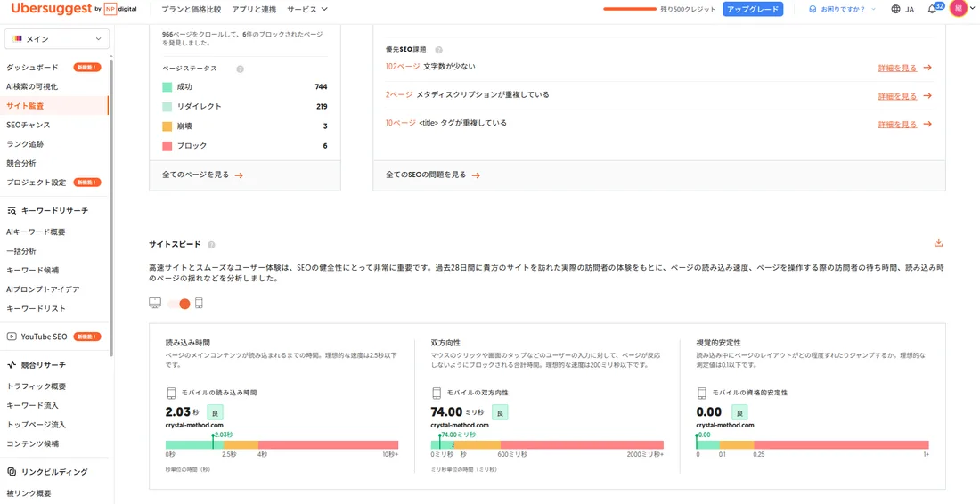This screenshot has width=980, height=504.
Task: Open キーワードリスト in the sidebar
Action: (x=36, y=308)
